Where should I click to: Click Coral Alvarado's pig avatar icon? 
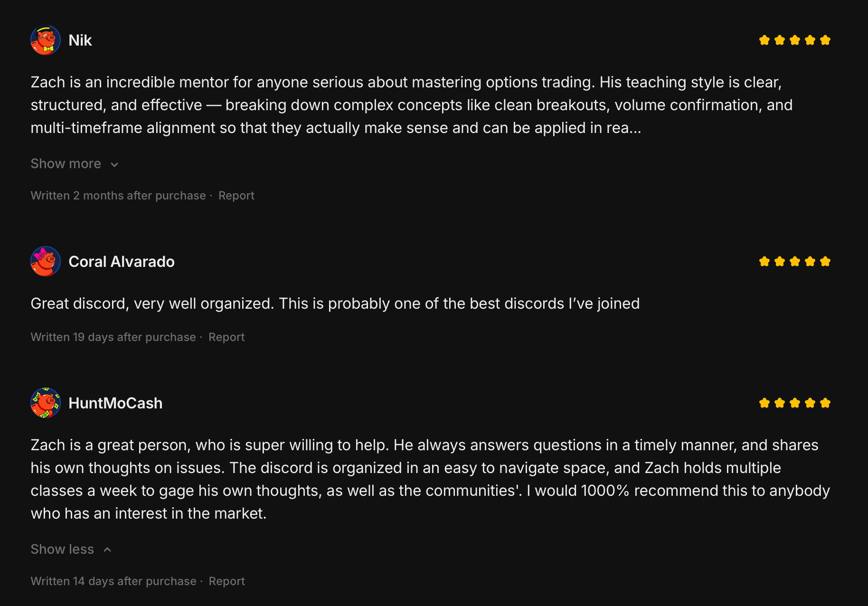point(46,262)
